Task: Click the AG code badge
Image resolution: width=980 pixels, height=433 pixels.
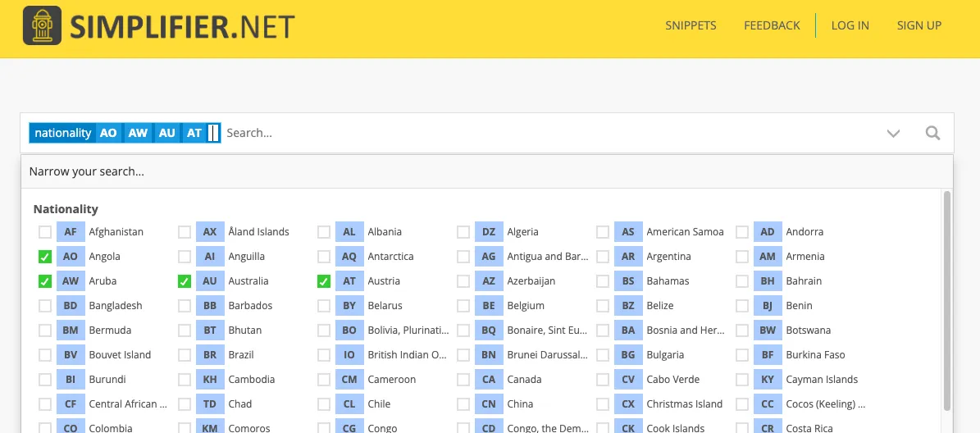Action: click(489, 256)
